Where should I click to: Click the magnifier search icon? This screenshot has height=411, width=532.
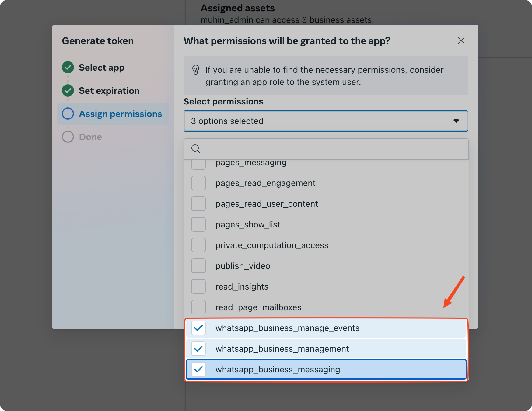point(196,149)
